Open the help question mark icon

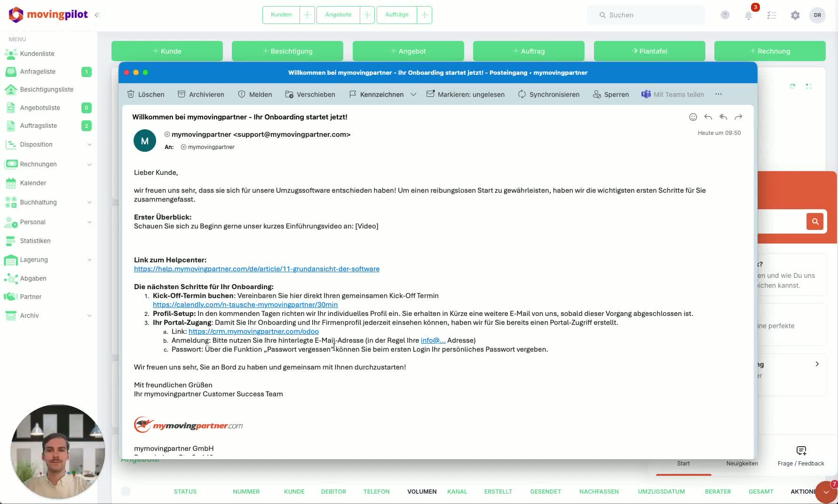click(725, 15)
